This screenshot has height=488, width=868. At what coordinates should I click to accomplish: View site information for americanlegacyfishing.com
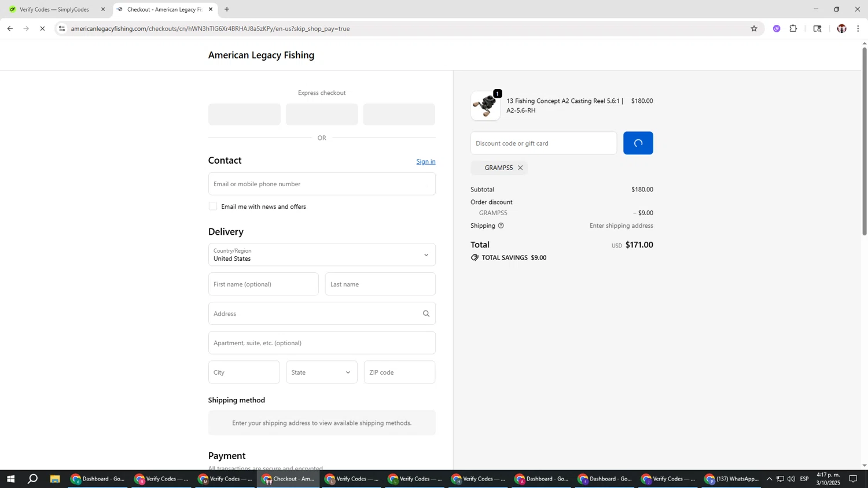point(62,28)
